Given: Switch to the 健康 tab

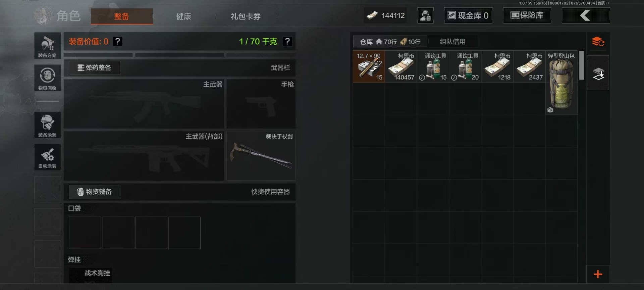Looking at the screenshot, I should [x=183, y=16].
